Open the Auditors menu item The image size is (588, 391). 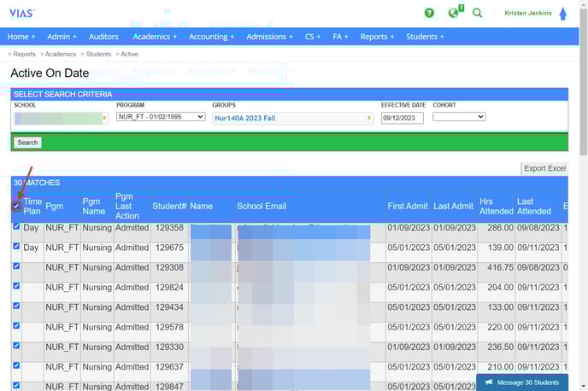[103, 37]
